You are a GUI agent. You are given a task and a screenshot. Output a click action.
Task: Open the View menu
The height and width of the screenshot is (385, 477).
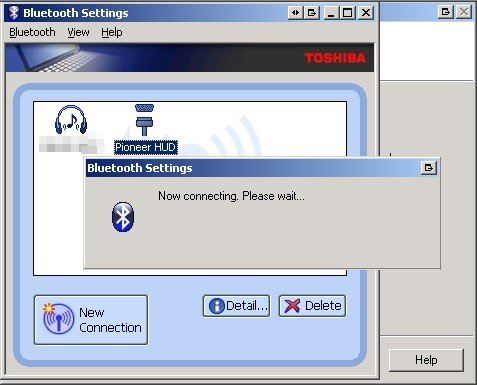pos(78,32)
